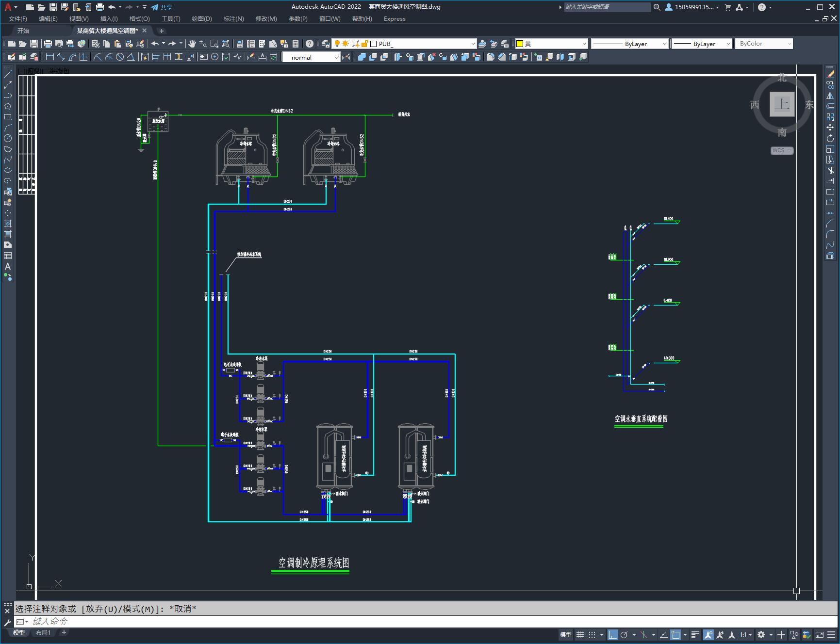This screenshot has width=840, height=644.
Task: Select the Line tool in Draw toolbar
Action: point(8,74)
